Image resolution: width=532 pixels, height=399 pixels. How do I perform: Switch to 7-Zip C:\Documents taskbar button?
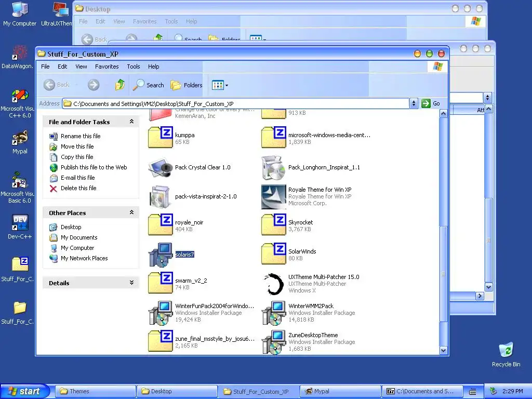tap(422, 391)
